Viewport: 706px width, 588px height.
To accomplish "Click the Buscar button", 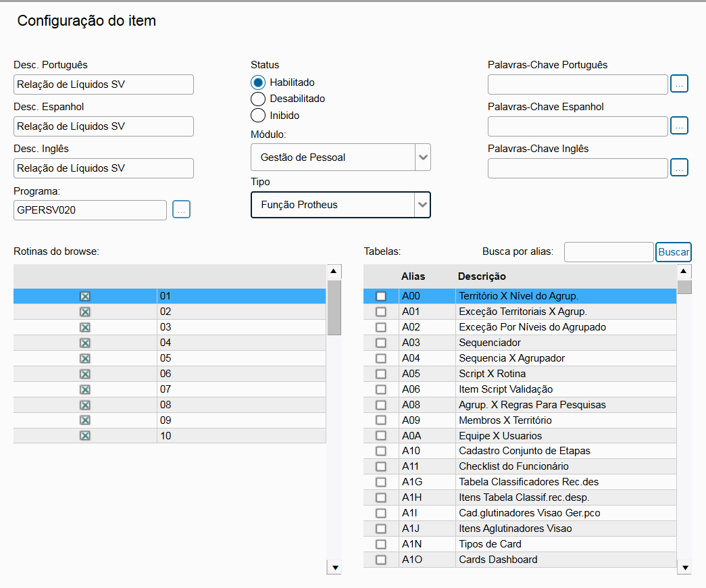I will click(x=673, y=252).
